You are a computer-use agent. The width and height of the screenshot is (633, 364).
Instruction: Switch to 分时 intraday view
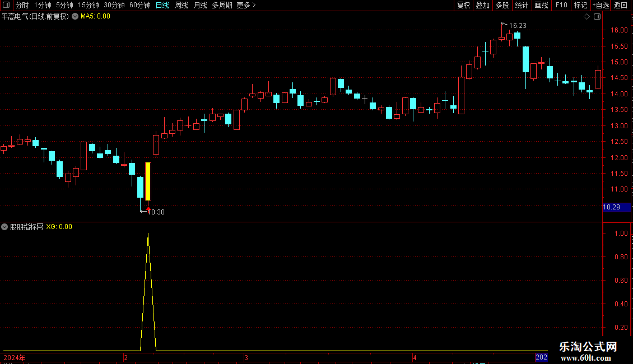22,5
